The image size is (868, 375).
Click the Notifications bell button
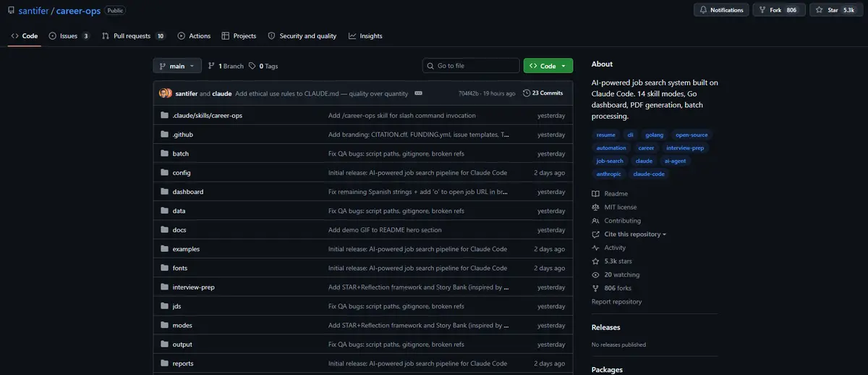(720, 10)
